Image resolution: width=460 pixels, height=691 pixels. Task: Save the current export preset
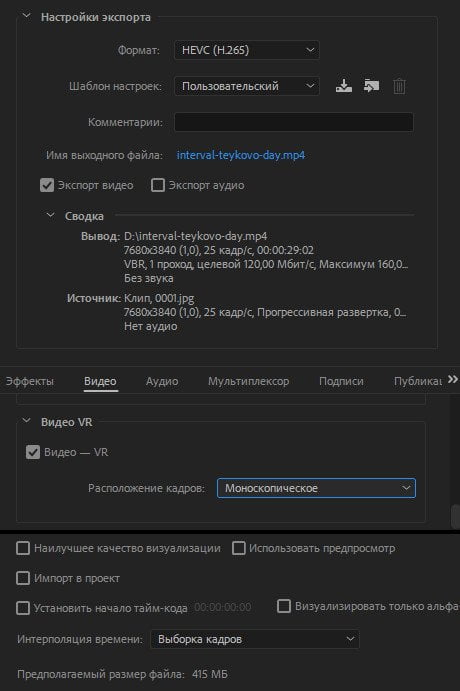(x=344, y=85)
